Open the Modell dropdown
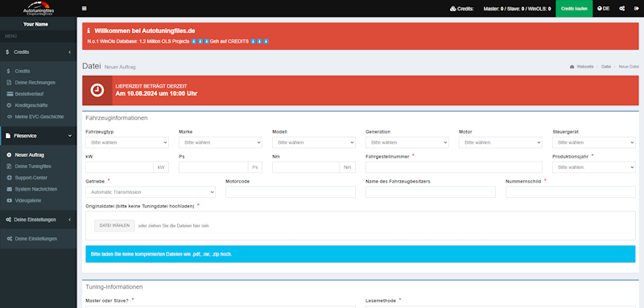Viewport: 644px width, 308px height. coord(314,142)
